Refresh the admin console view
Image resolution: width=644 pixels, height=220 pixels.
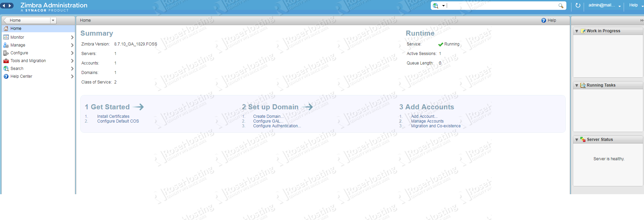[578, 5]
